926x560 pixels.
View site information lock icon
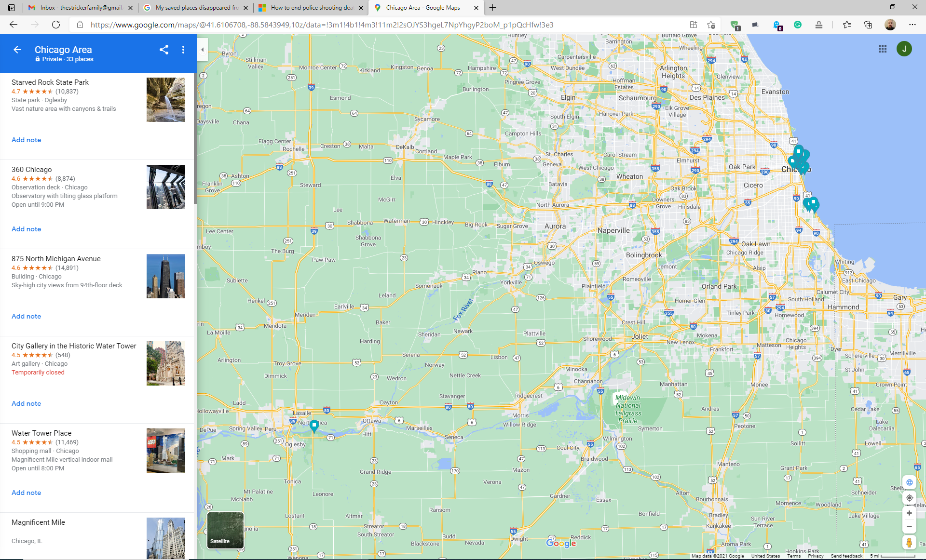point(80,25)
